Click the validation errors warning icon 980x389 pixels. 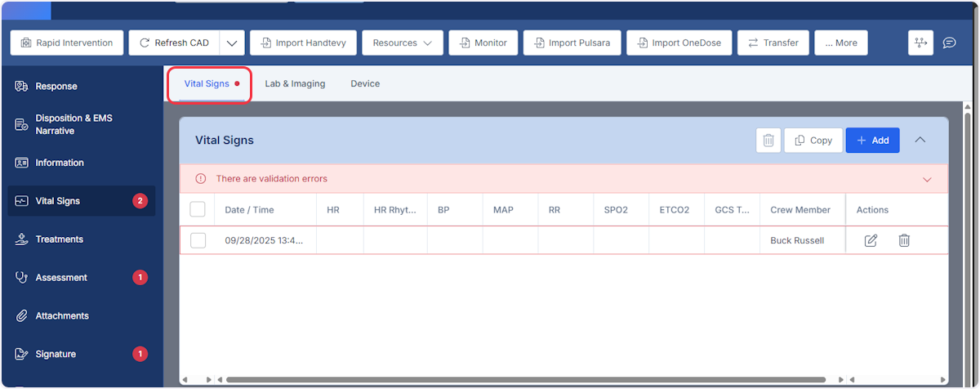pyautogui.click(x=201, y=179)
